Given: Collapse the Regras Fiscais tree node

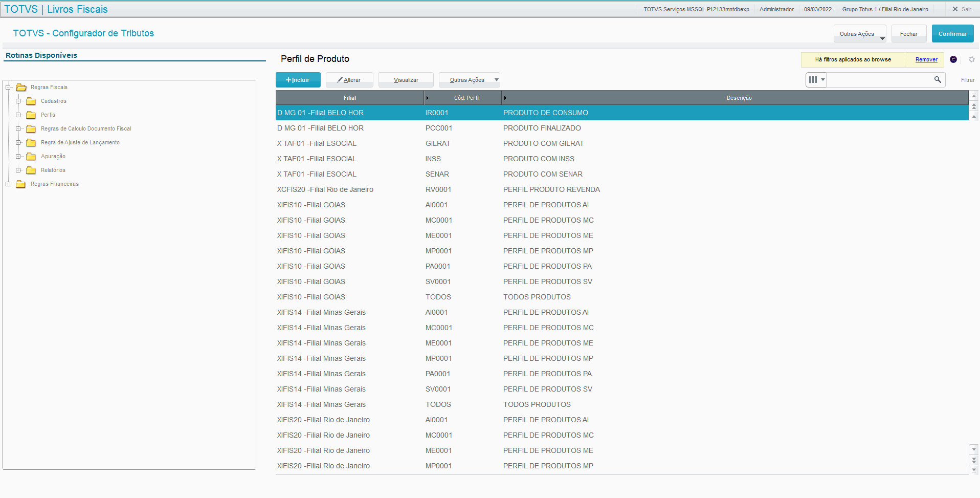Looking at the screenshot, I should tap(8, 87).
